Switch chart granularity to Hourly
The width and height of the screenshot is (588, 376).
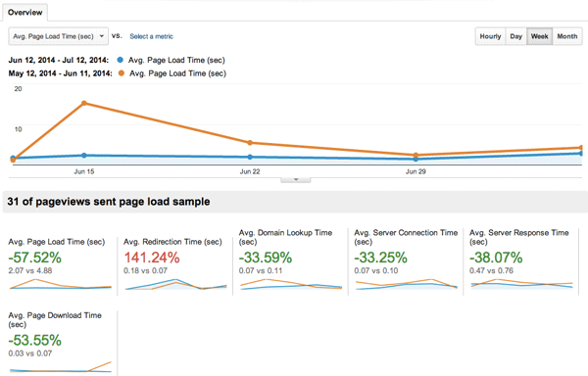pos(490,36)
